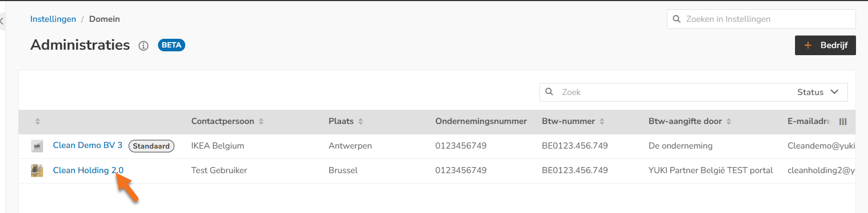Click the Standaard tag on Clean Demo
The height and width of the screenshot is (213, 868).
(x=151, y=146)
